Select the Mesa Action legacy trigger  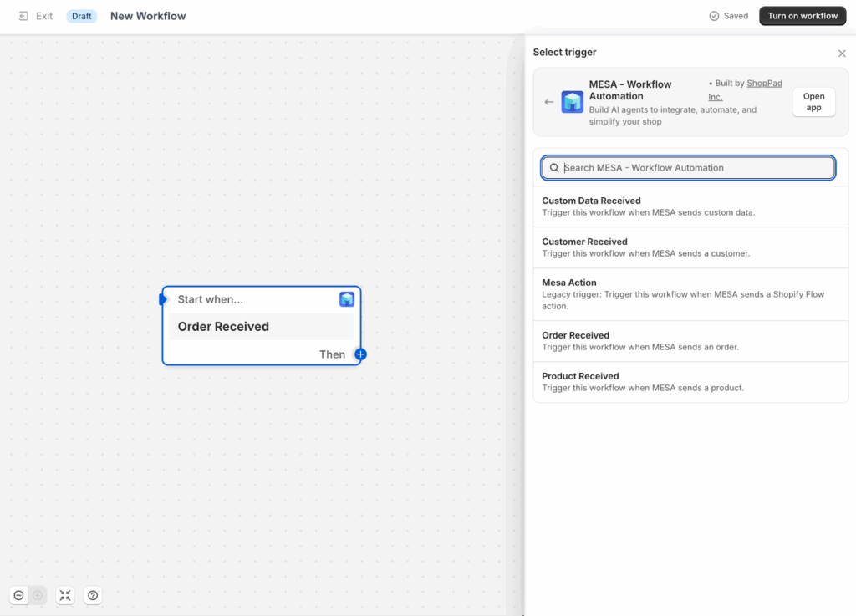tap(690, 294)
